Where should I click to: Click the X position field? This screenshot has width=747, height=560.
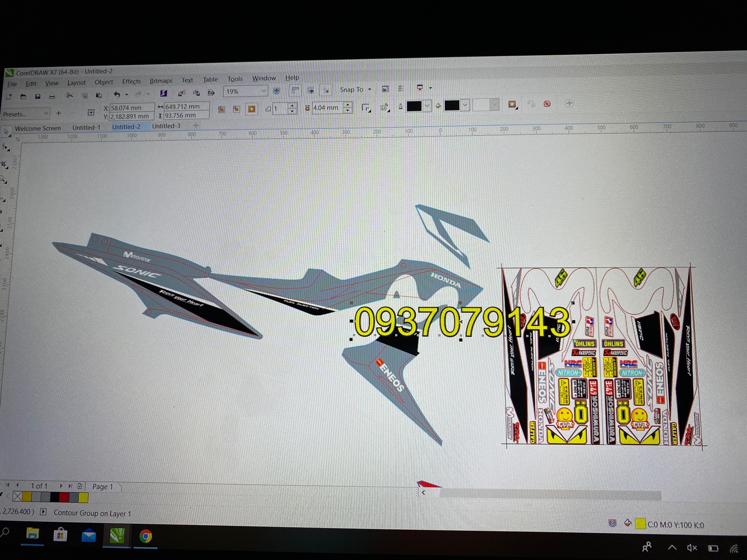[x=132, y=108]
